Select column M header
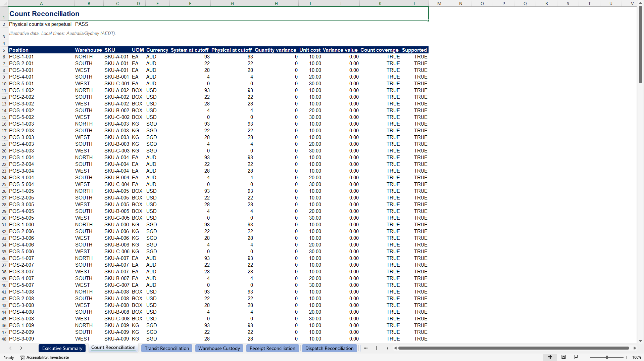This screenshot has width=644, height=361. [439, 3]
